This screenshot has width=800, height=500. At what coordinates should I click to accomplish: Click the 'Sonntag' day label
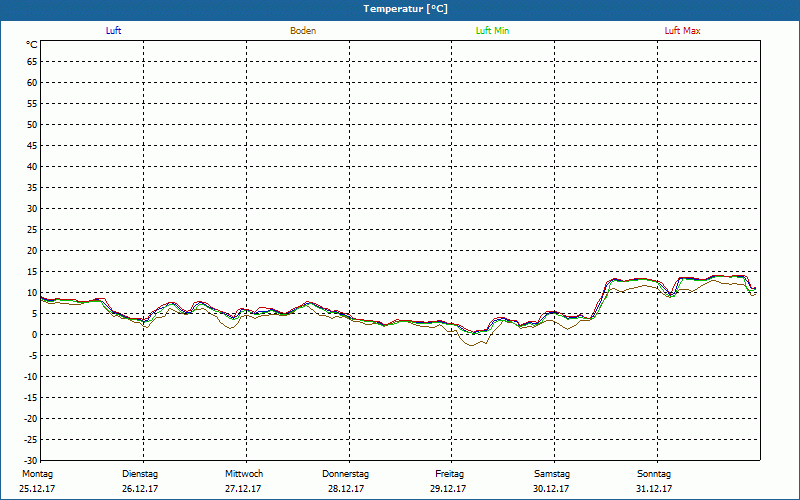click(x=654, y=474)
